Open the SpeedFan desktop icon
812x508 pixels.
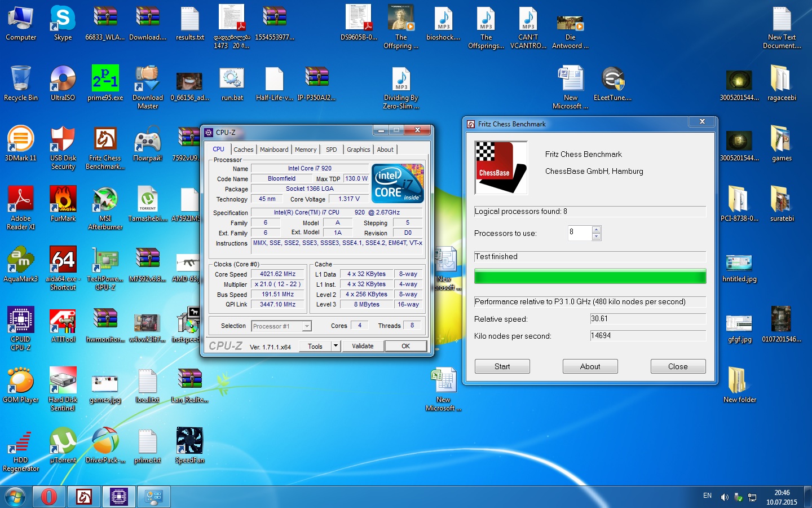coord(189,446)
